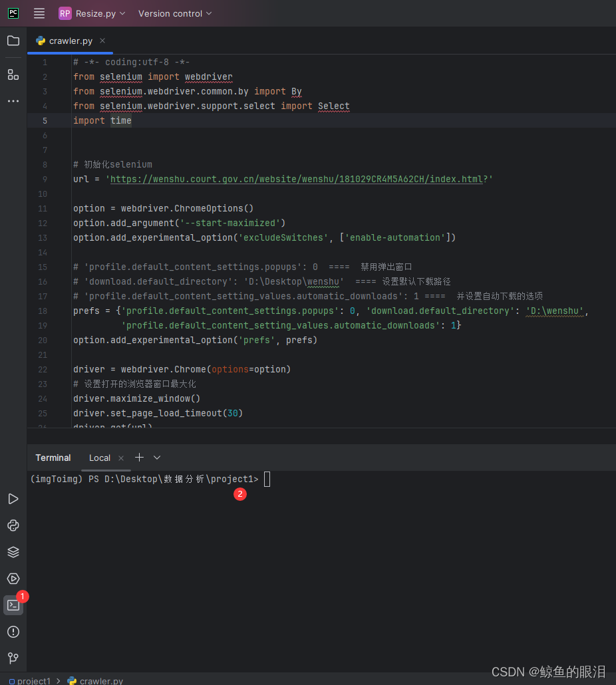The height and width of the screenshot is (685, 616).
Task: Open the Project folder tool window
Action: [x=13, y=41]
